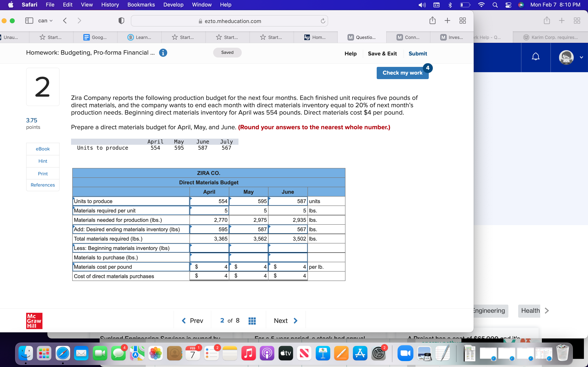Click the privacy shield icon
Image resolution: width=588 pixels, height=367 pixels.
click(x=121, y=21)
